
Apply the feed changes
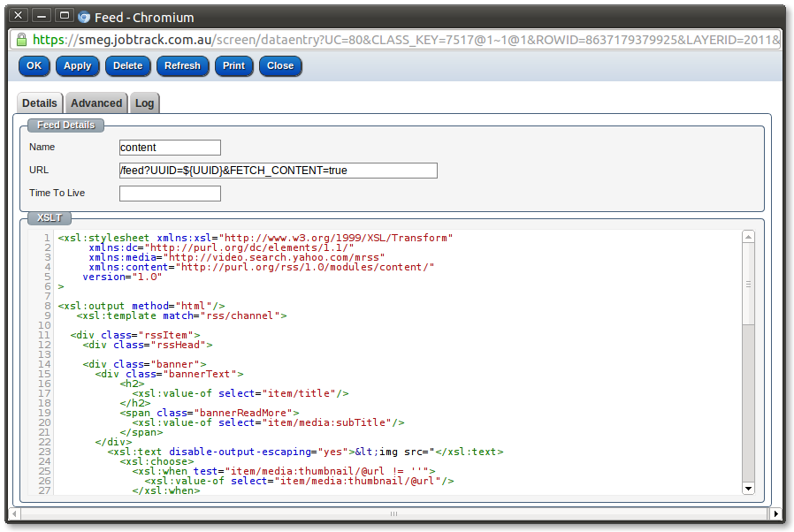[x=77, y=65]
